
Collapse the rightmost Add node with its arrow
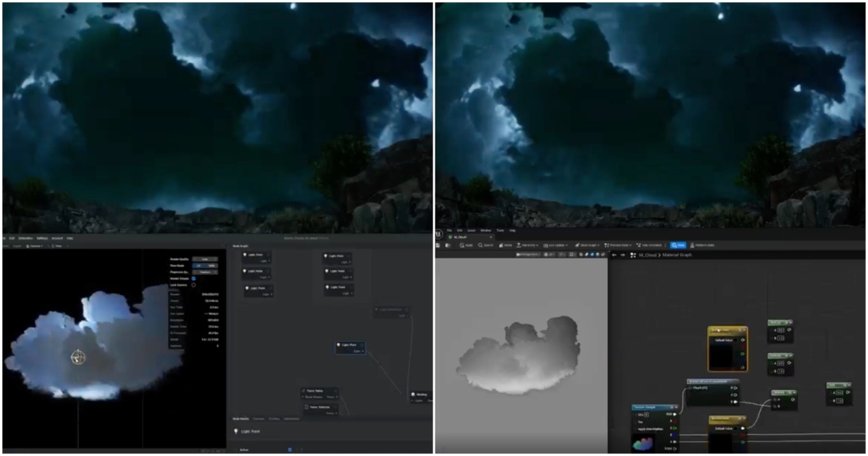click(x=849, y=385)
